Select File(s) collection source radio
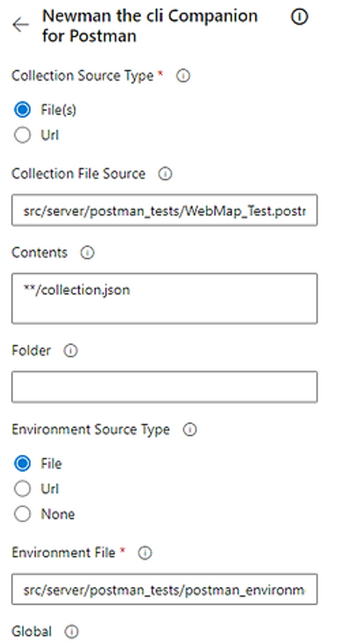Image resolution: width=340 pixels, height=644 pixels. (22, 110)
